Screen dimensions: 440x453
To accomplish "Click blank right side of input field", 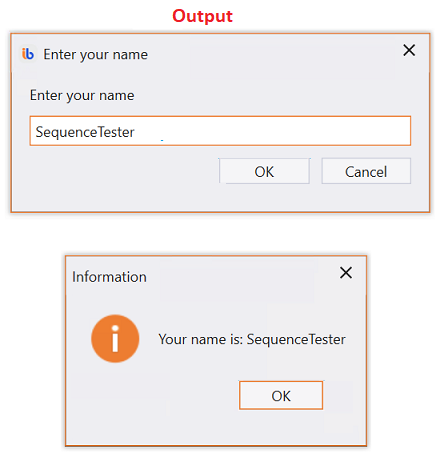I will tap(287, 131).
